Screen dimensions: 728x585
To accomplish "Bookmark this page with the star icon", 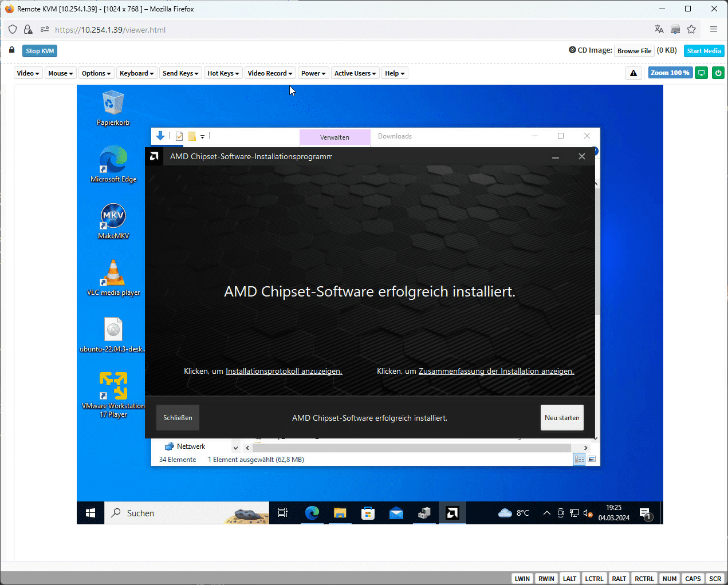I will click(691, 29).
